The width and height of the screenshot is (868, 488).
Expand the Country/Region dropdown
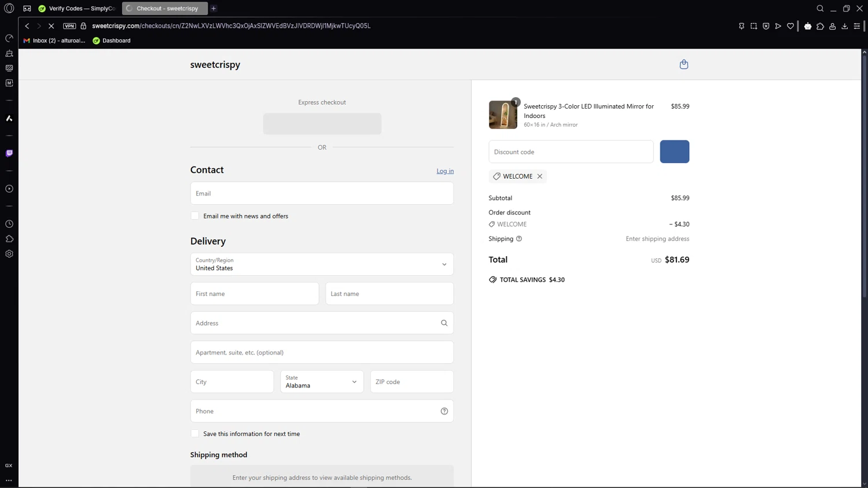(322, 264)
